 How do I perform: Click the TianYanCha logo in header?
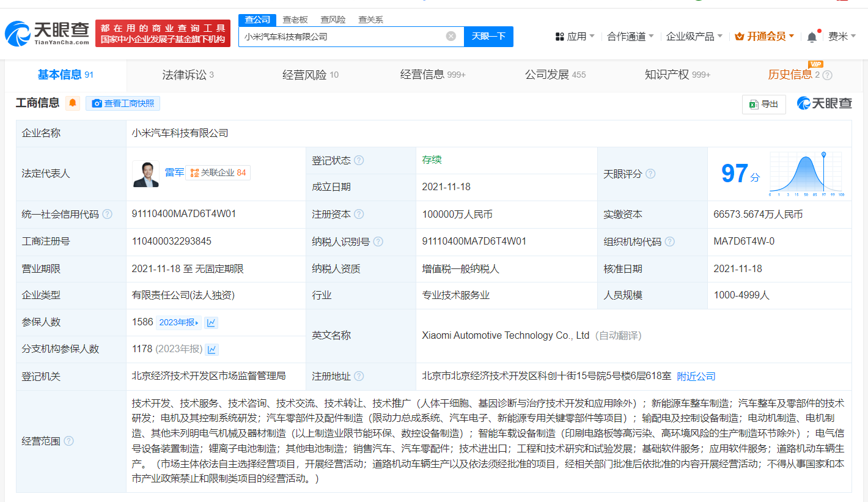(x=46, y=34)
